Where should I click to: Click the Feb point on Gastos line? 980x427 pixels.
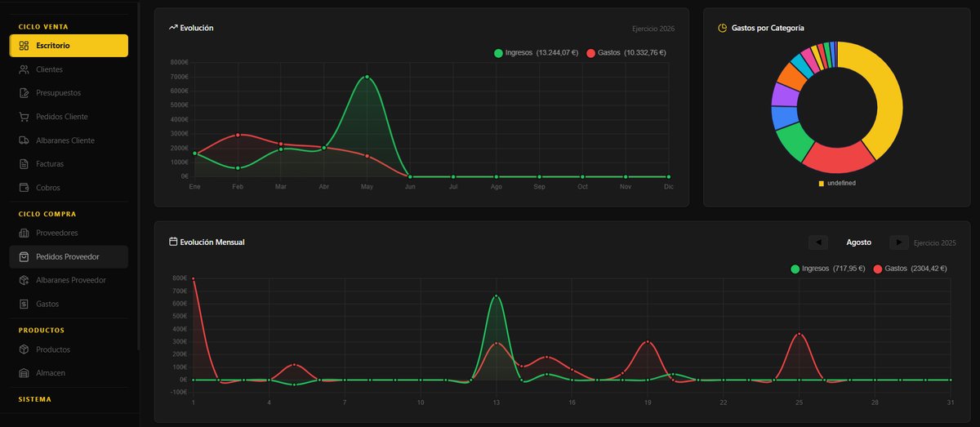click(x=238, y=135)
